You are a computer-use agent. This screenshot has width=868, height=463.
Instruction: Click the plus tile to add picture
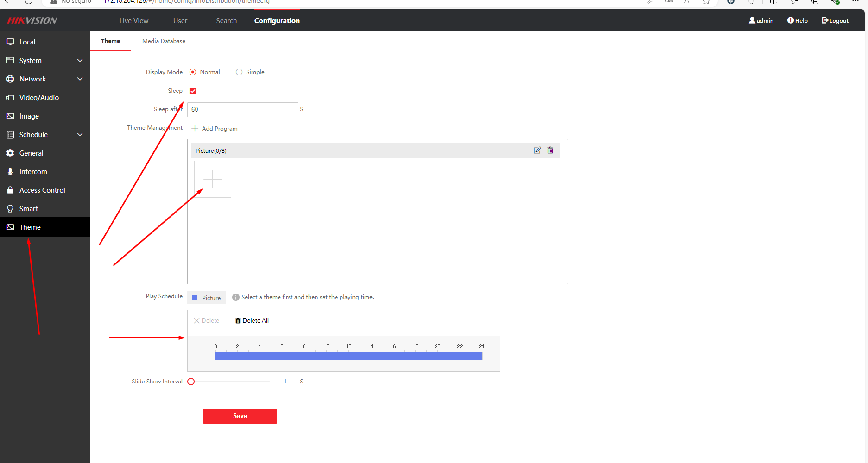click(x=213, y=179)
